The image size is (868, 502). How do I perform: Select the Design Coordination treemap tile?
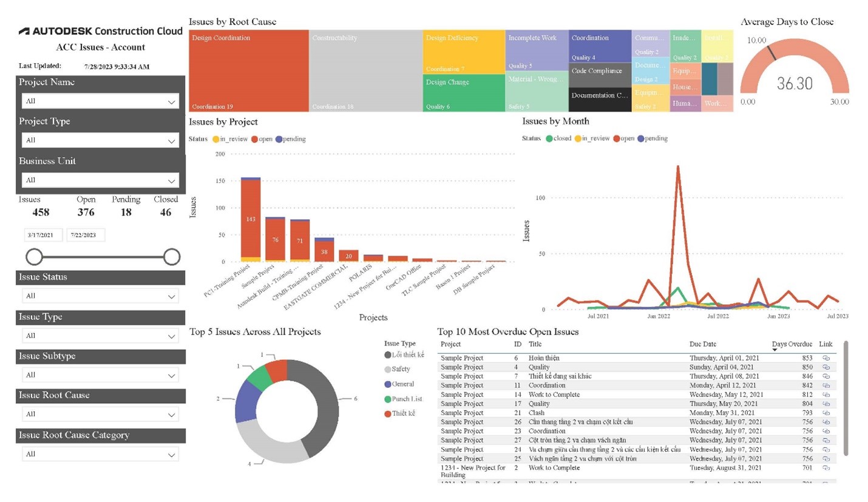[x=249, y=70]
